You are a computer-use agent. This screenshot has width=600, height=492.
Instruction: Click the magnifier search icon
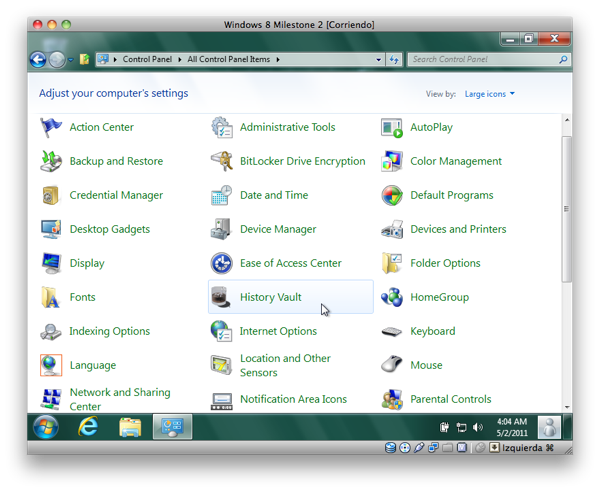(563, 60)
